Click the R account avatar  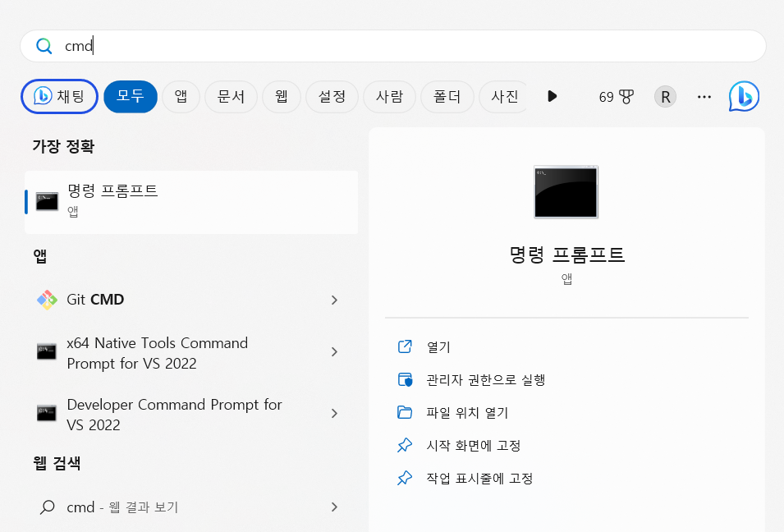[665, 97]
